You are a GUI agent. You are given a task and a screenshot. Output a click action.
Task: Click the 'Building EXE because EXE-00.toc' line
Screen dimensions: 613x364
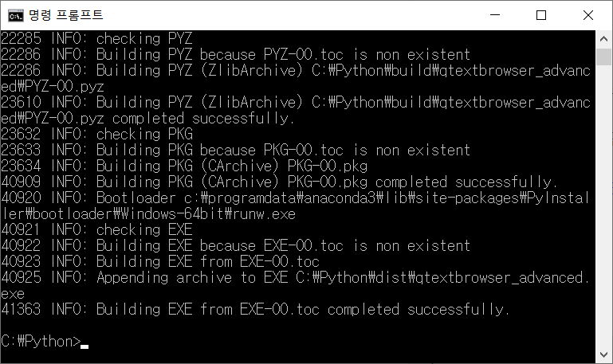tap(236, 246)
